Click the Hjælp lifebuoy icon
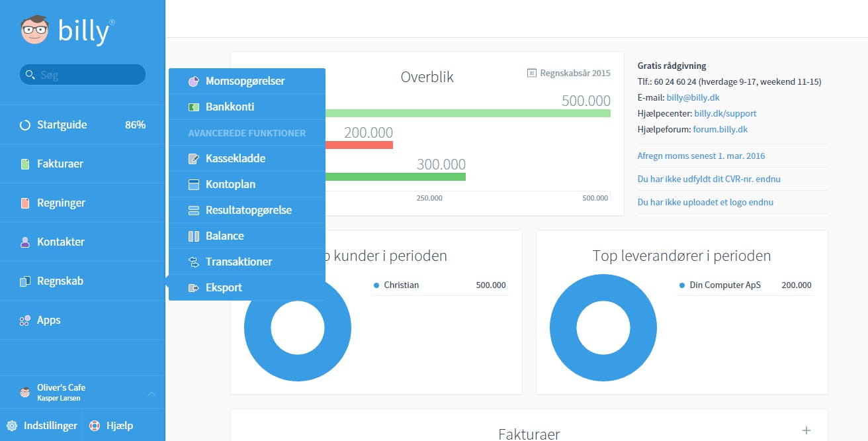The image size is (868, 441). tap(95, 426)
